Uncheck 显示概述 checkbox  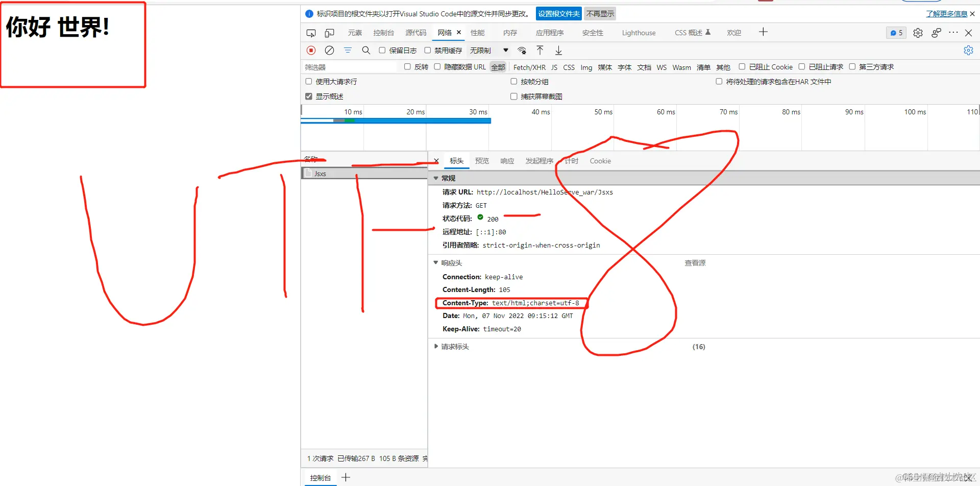(309, 96)
